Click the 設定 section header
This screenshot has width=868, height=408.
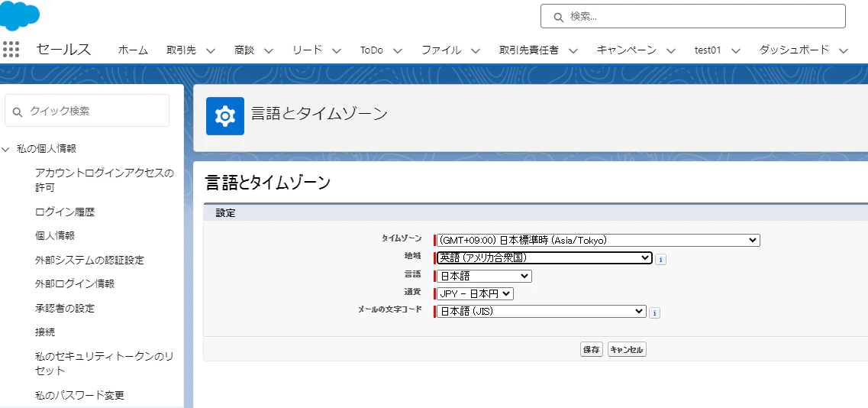pyautogui.click(x=225, y=213)
